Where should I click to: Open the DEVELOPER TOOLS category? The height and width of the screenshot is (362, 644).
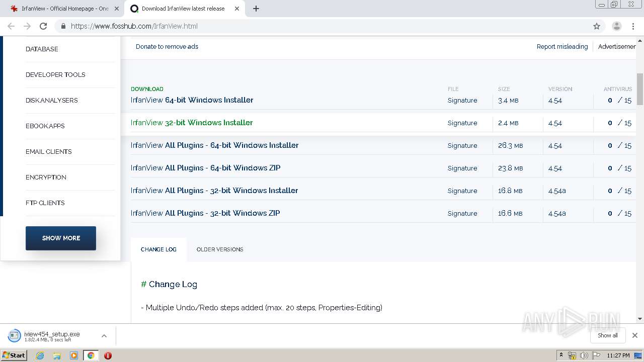[55, 75]
